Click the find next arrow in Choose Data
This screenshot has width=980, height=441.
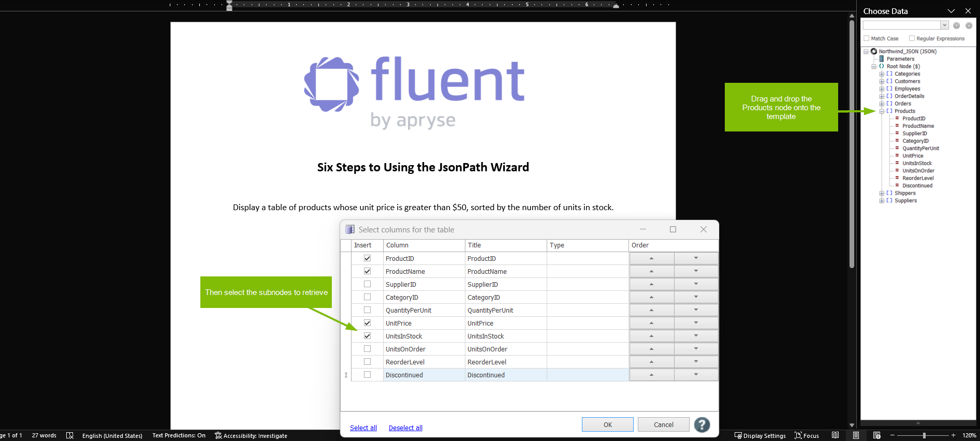969,25
